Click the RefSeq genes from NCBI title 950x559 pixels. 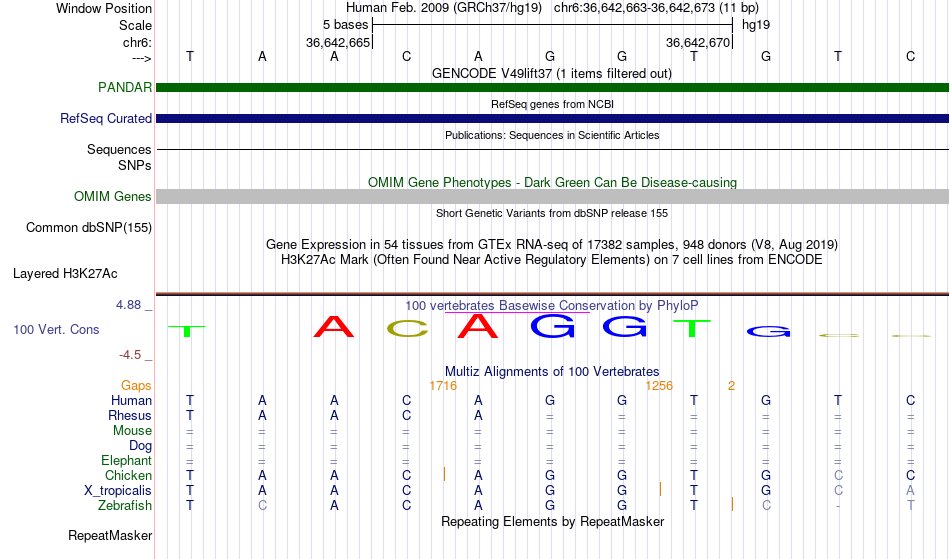tap(553, 104)
